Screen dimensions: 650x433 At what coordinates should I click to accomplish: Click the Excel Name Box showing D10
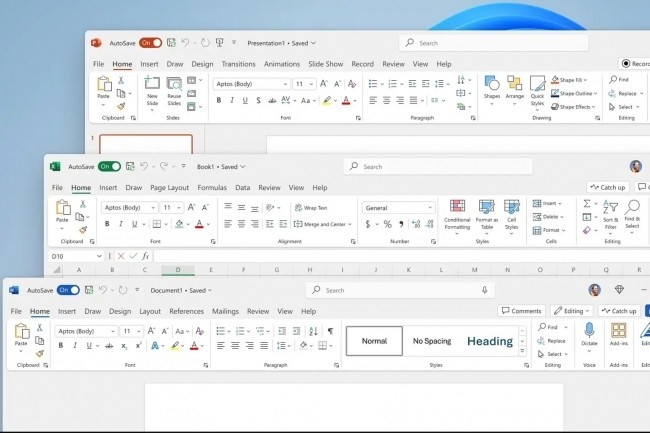click(70, 256)
